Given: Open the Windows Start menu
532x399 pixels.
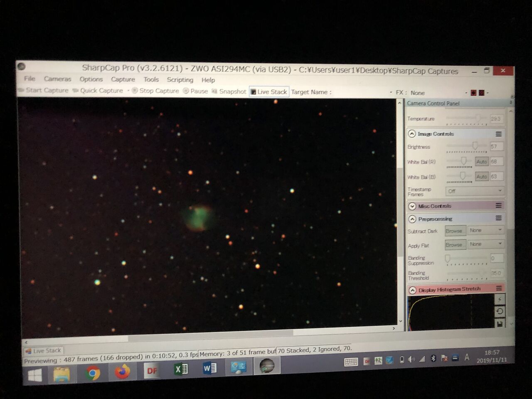Looking at the screenshot, I should (x=35, y=375).
